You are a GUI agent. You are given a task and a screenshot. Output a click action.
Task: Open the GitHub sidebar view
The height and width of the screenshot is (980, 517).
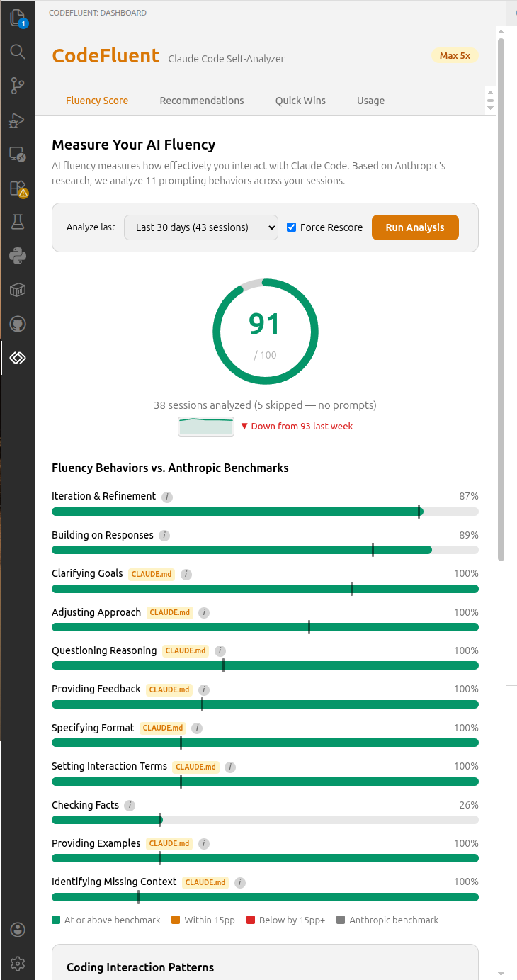17,323
